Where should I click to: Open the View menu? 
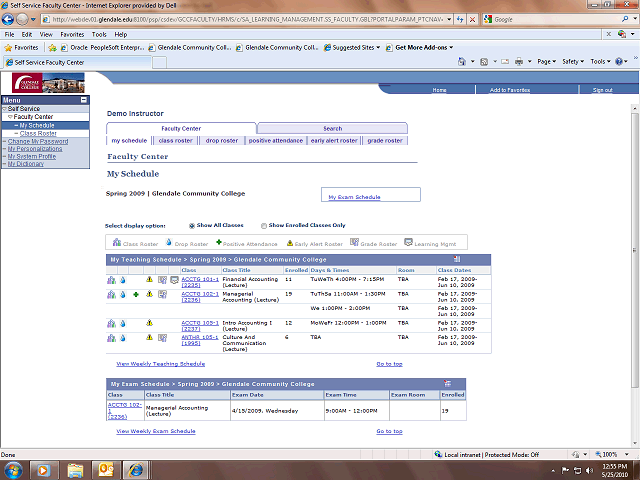[46, 34]
